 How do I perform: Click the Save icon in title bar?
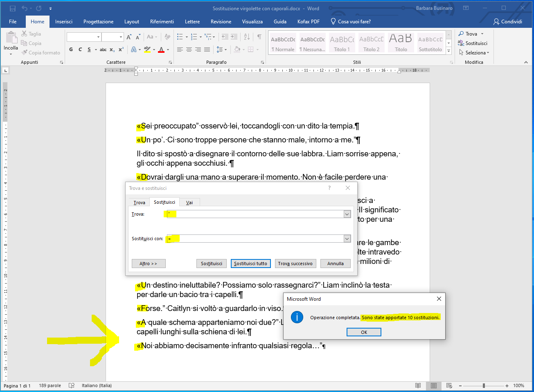click(x=12, y=8)
